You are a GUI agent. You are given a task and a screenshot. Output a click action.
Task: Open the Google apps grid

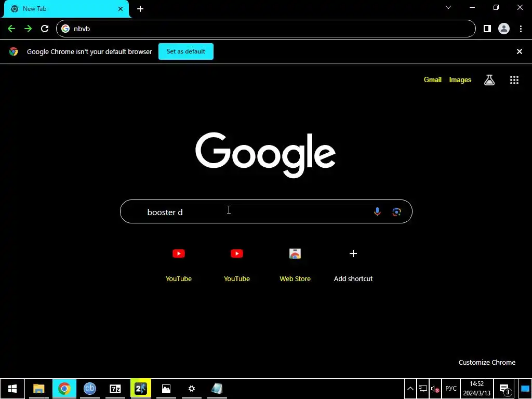click(x=514, y=79)
